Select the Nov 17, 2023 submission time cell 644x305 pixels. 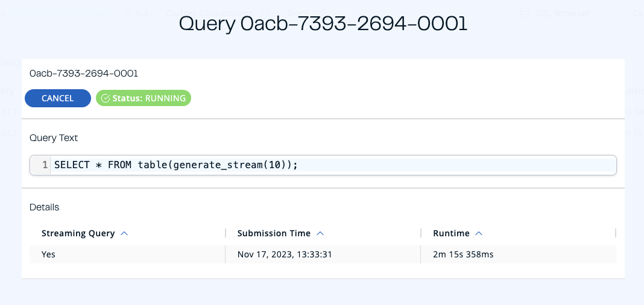pos(285,254)
